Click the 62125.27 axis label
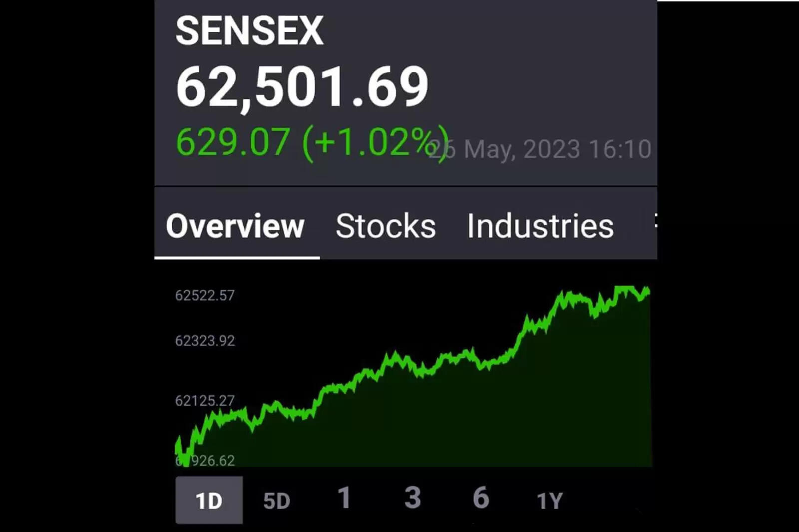Image resolution: width=799 pixels, height=532 pixels. click(205, 401)
